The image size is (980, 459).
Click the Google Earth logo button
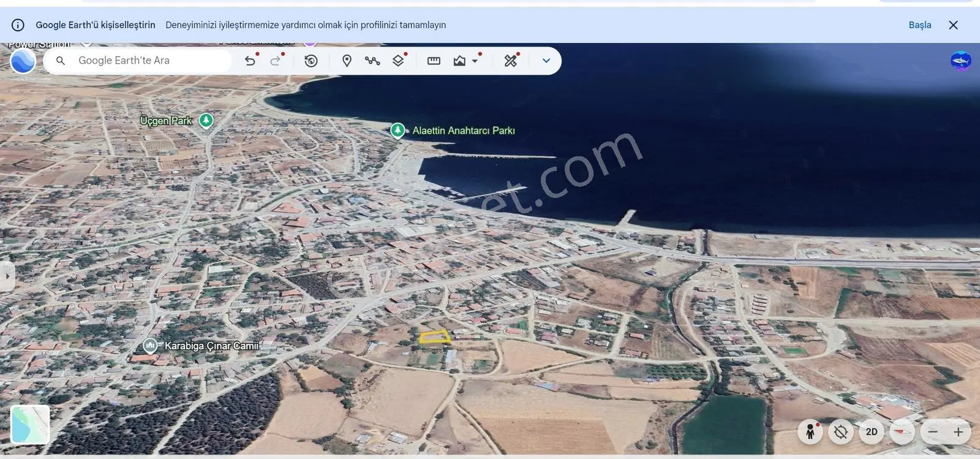click(x=23, y=61)
